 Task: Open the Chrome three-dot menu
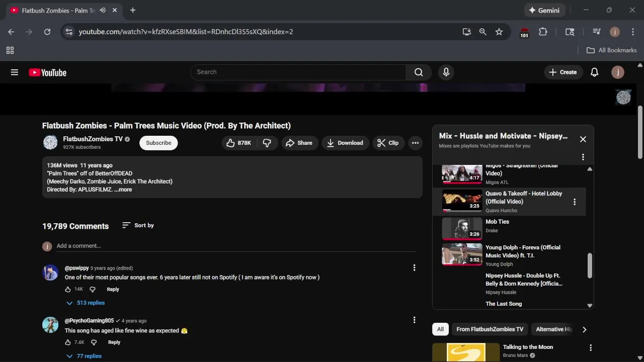click(632, 32)
